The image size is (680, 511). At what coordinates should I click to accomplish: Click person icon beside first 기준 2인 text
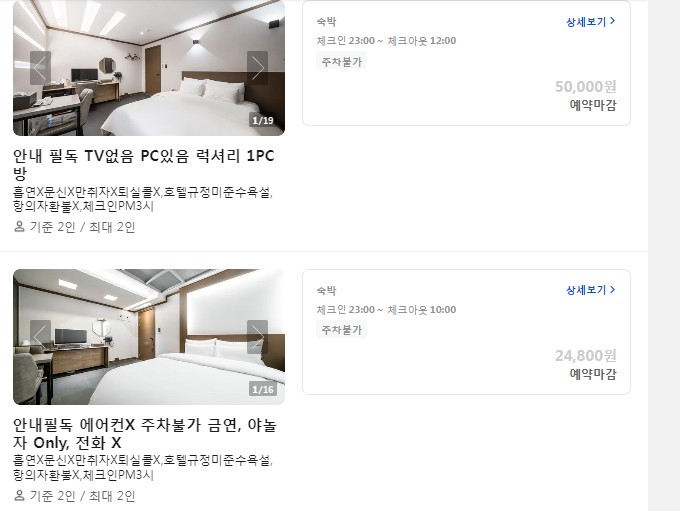(19, 226)
